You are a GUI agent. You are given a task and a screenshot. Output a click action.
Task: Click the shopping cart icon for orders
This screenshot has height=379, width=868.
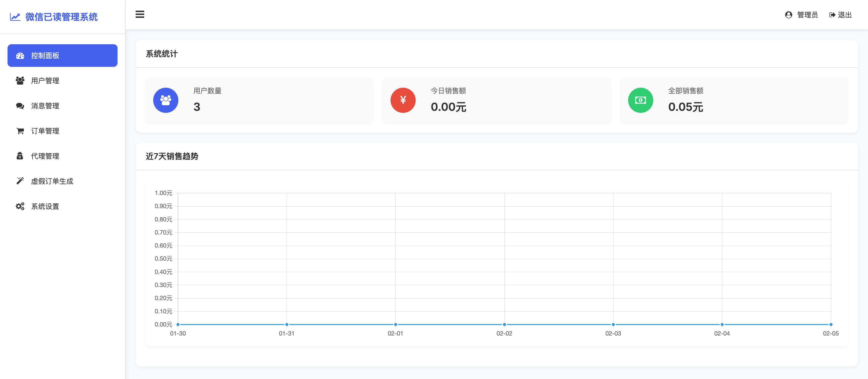(20, 131)
